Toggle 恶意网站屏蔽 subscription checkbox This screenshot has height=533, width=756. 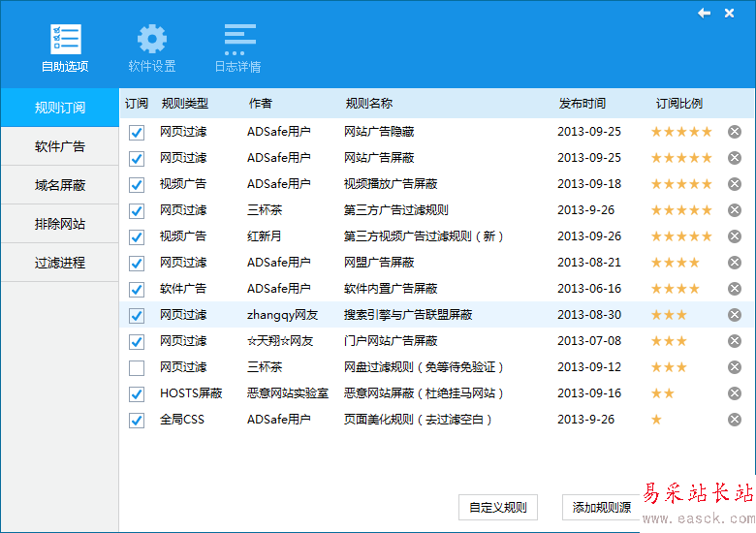(137, 394)
